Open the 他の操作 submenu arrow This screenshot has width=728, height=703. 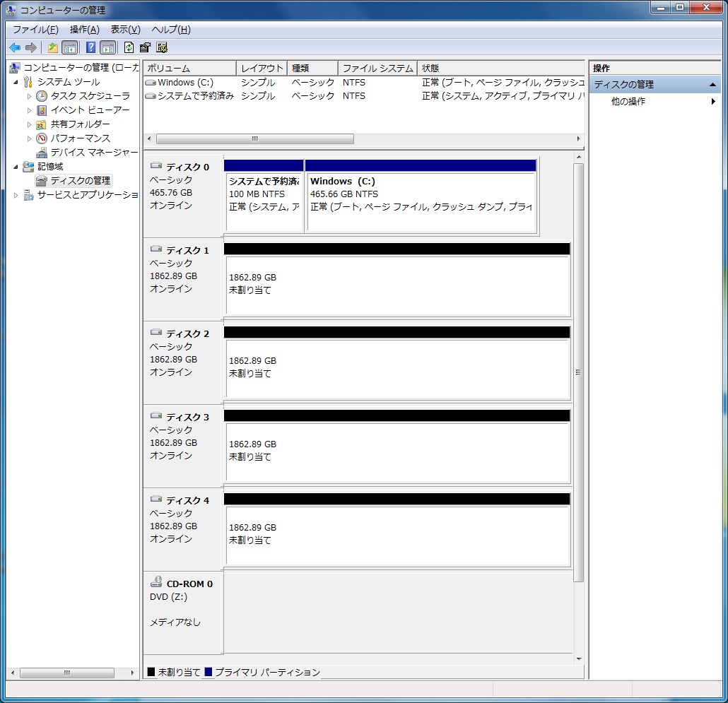[713, 102]
